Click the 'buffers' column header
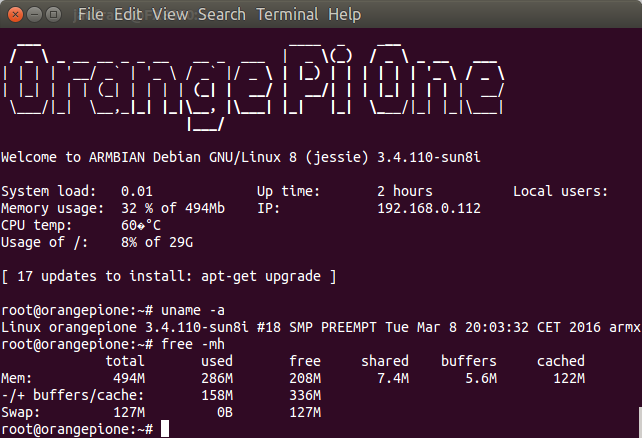The height and width of the screenshot is (438, 642). pyautogui.click(x=469, y=361)
